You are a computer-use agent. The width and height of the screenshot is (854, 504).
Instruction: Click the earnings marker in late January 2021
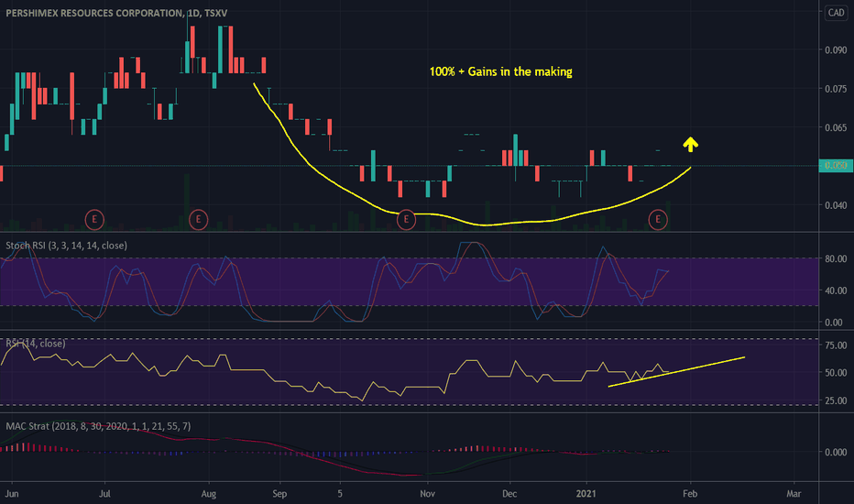(x=658, y=220)
